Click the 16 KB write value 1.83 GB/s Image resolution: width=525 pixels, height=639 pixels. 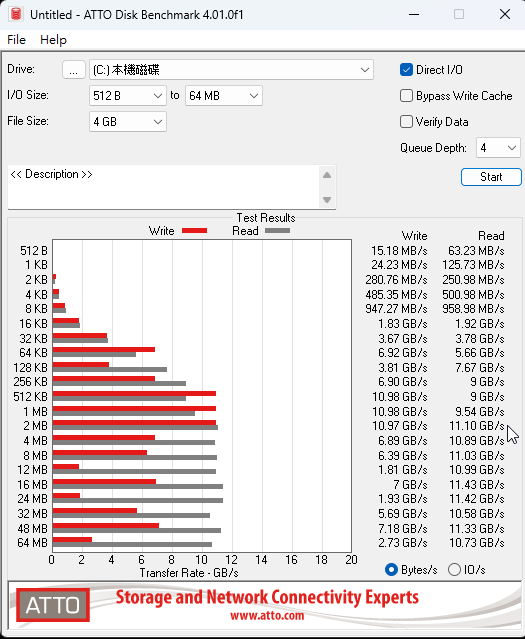(403, 324)
